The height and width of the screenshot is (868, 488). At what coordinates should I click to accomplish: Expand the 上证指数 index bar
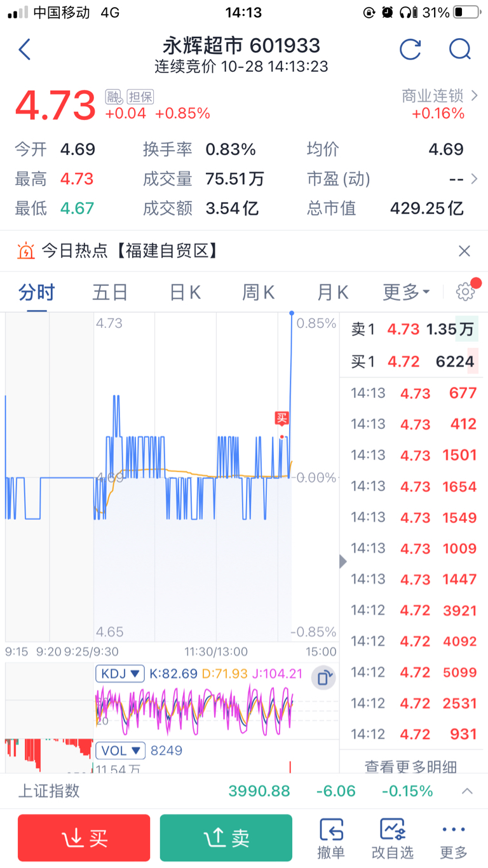(467, 791)
